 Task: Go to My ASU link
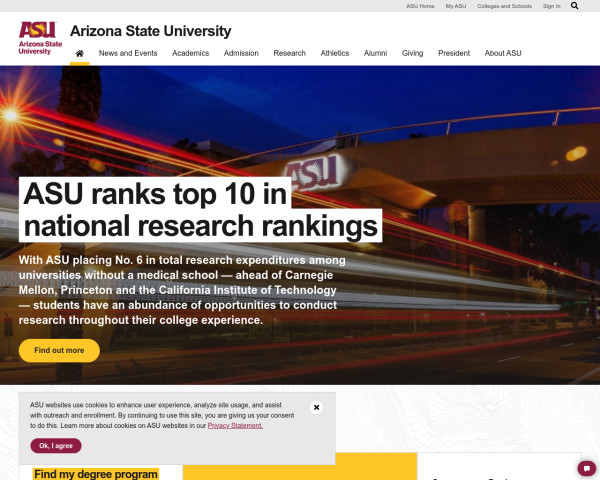tap(455, 6)
